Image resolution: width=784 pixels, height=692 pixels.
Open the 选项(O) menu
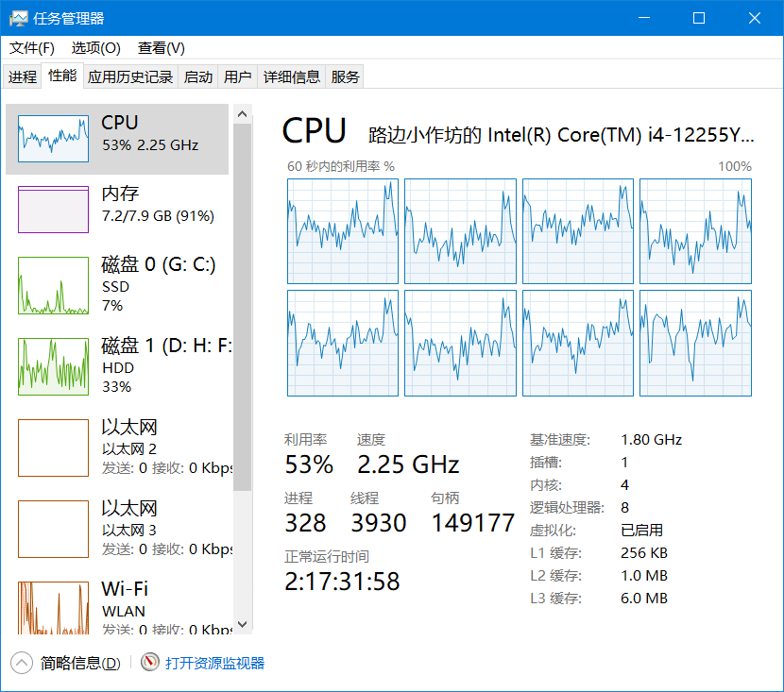click(x=96, y=48)
